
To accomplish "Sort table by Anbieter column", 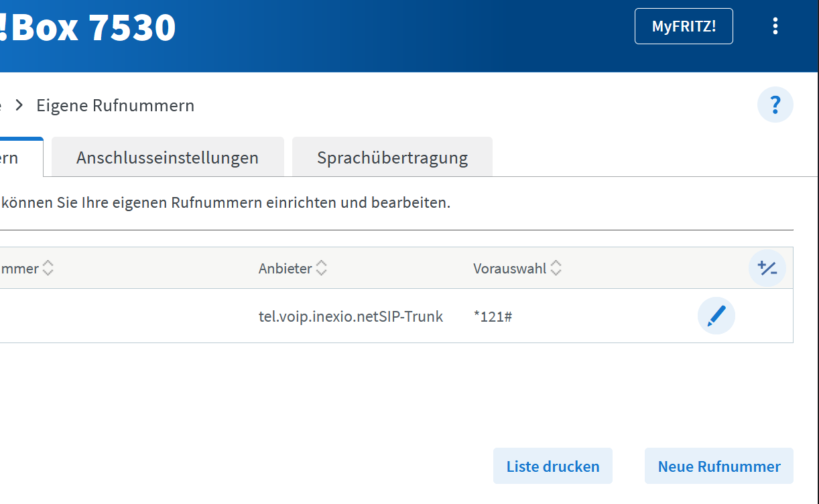I will 293,268.
